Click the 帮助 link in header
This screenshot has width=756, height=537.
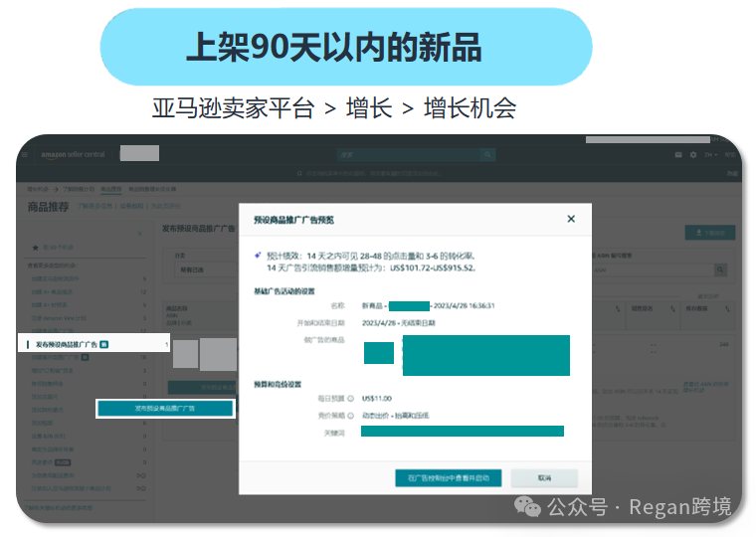pyautogui.click(x=730, y=155)
